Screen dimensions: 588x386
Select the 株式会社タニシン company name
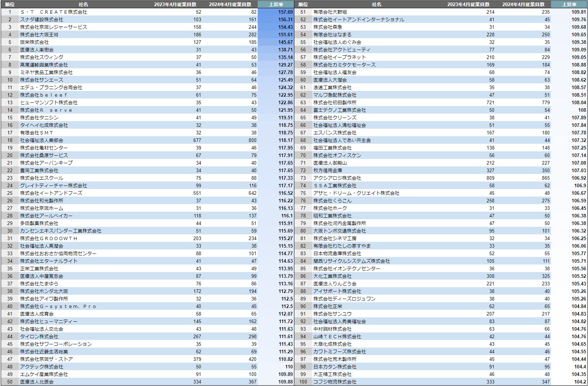coord(39,118)
